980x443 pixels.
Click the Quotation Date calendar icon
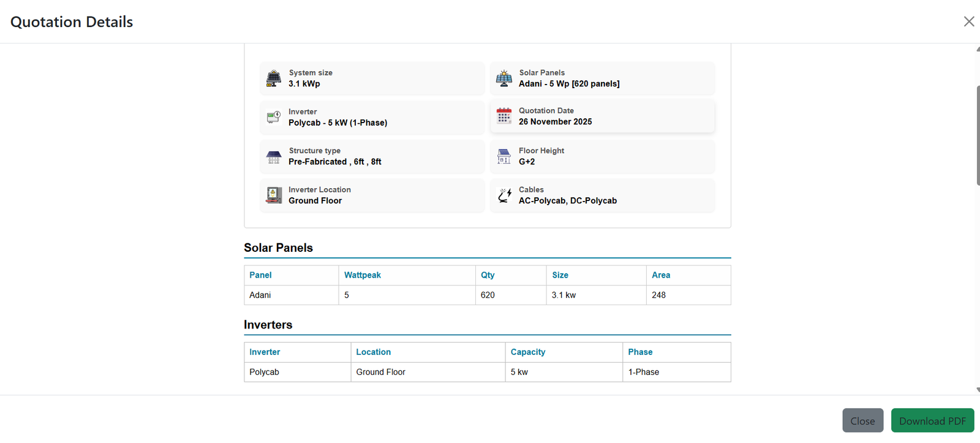coord(504,116)
